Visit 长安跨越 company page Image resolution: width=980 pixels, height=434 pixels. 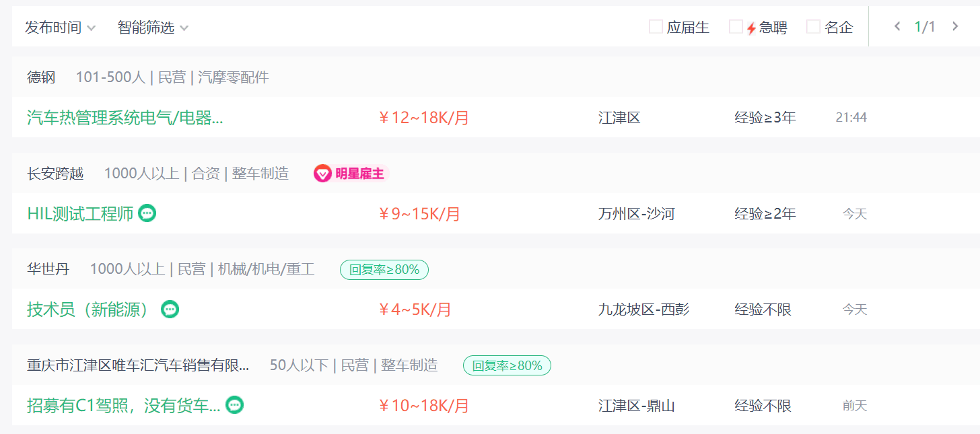(55, 174)
